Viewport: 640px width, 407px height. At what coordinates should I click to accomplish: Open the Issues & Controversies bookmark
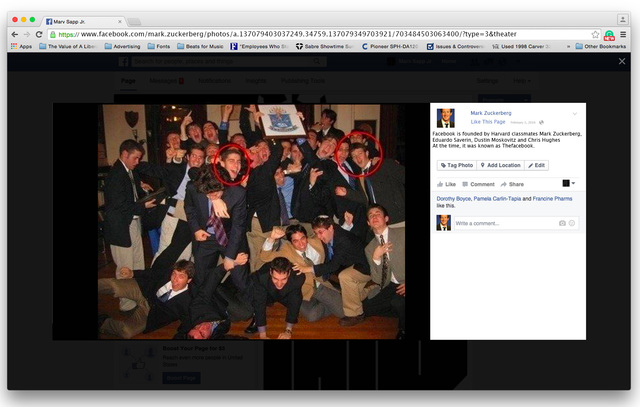tap(455, 46)
